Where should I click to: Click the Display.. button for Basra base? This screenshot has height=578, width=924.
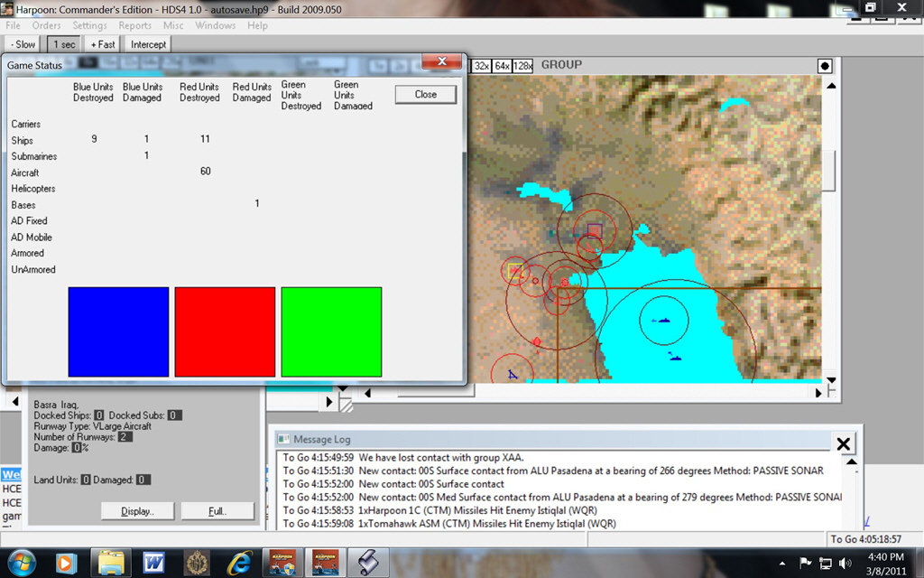tap(138, 511)
